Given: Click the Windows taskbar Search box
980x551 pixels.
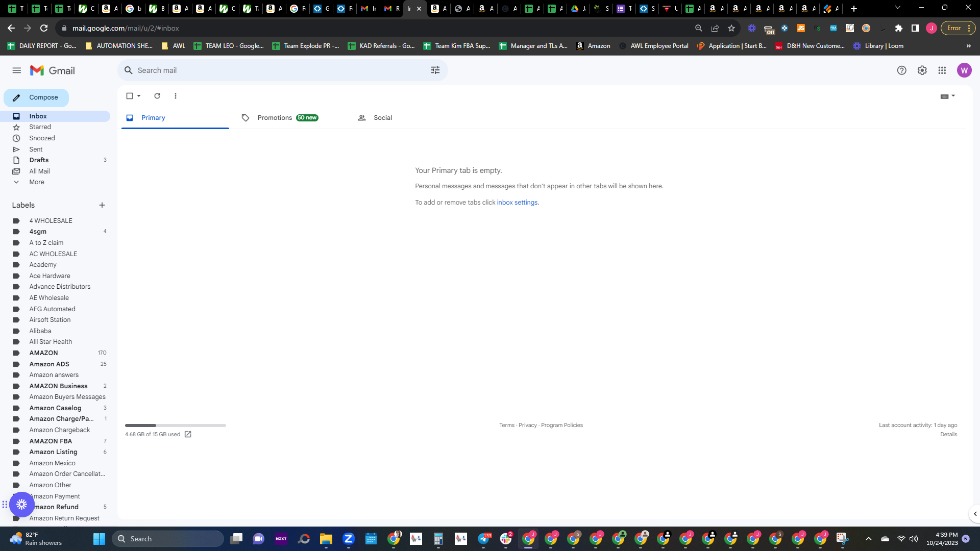Looking at the screenshot, I should click(168, 539).
